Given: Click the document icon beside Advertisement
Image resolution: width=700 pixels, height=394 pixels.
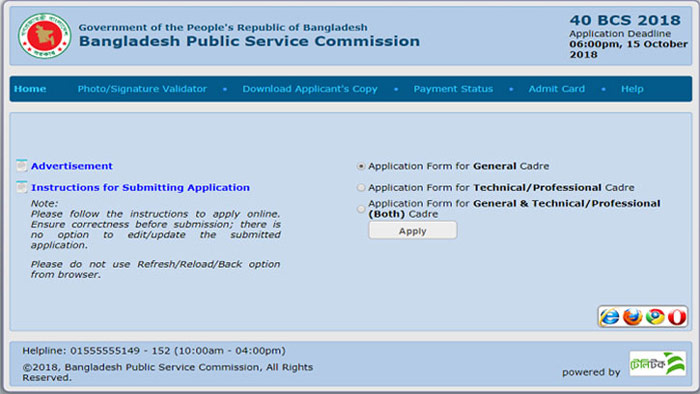Looking at the screenshot, I should (21, 166).
